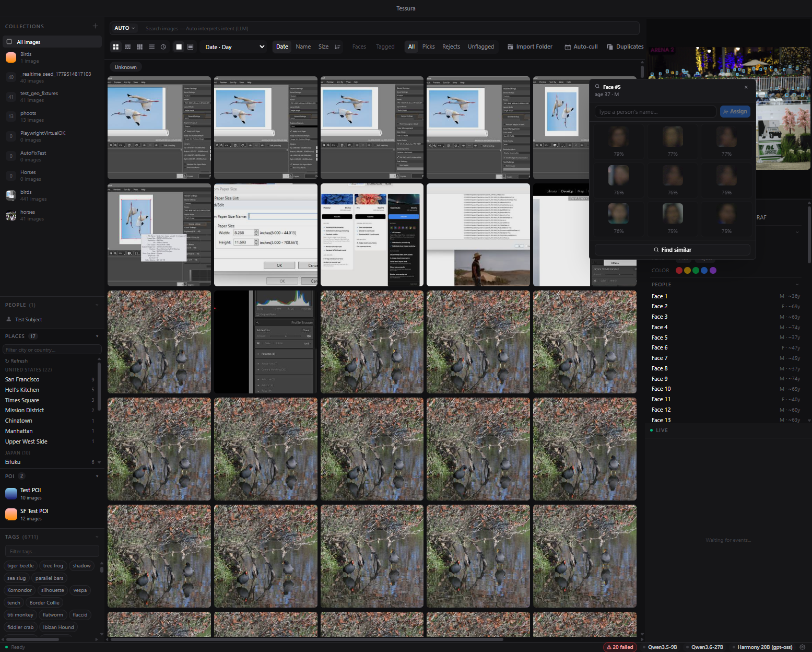The height and width of the screenshot is (652, 812).
Task: Collapse the PEOPLE section in sidebar
Action: pos(97,305)
